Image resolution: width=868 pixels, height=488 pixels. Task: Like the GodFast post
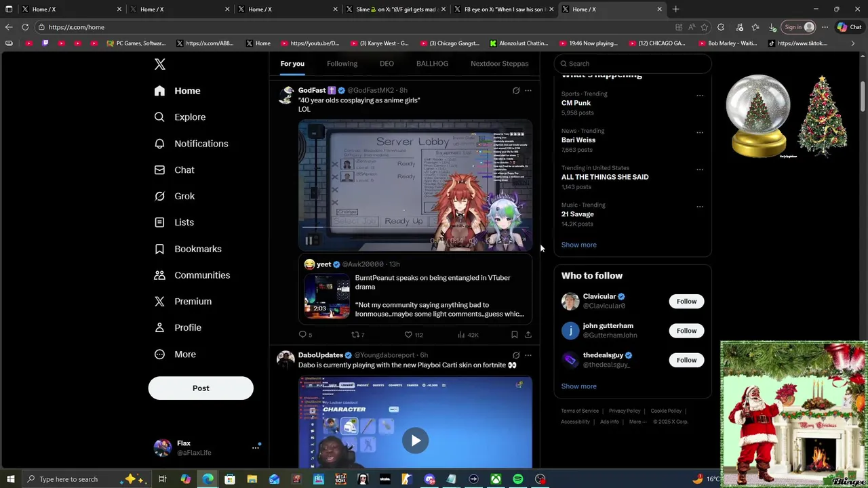[408, 335]
